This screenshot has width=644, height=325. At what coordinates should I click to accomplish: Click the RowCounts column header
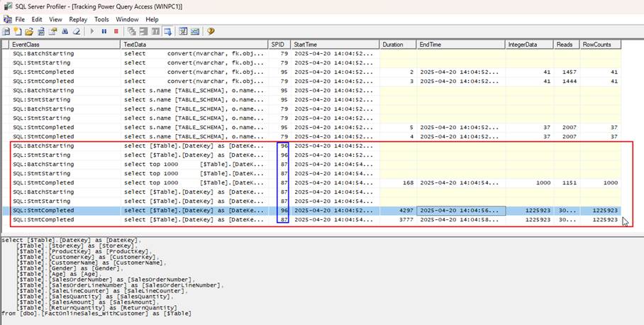(x=600, y=45)
